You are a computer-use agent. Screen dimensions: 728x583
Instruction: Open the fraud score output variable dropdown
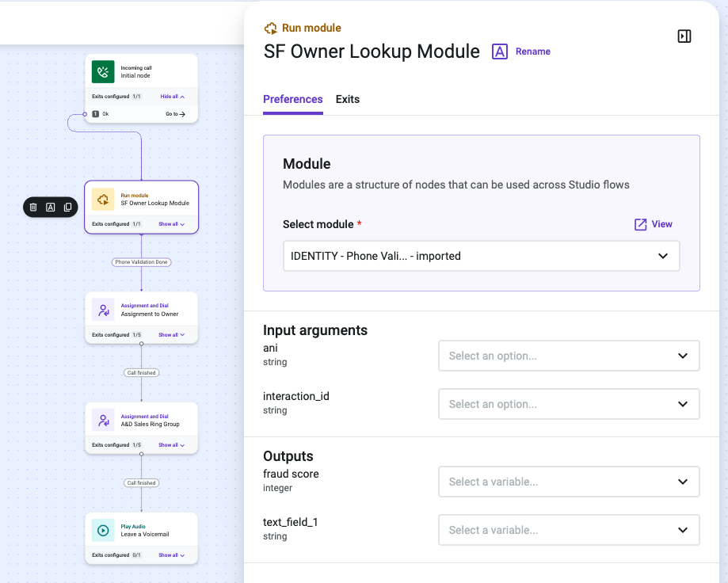pyautogui.click(x=569, y=482)
